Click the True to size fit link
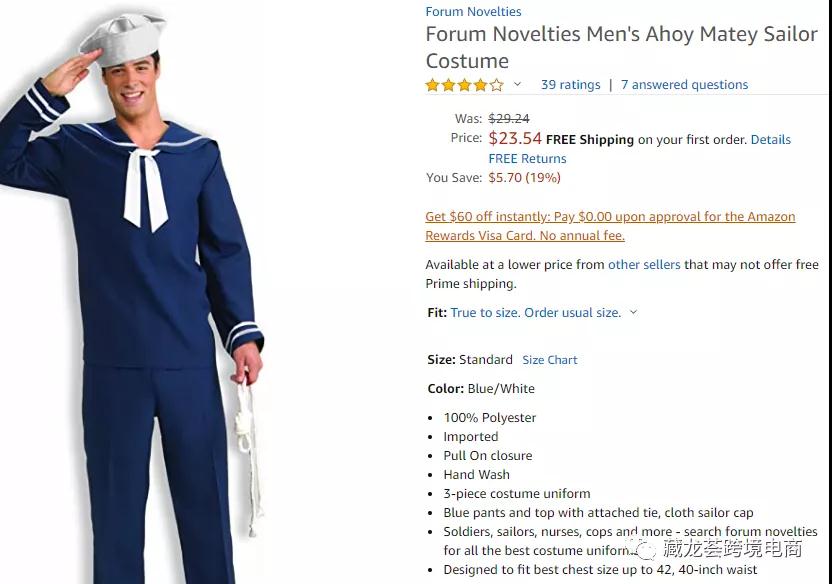 point(535,313)
